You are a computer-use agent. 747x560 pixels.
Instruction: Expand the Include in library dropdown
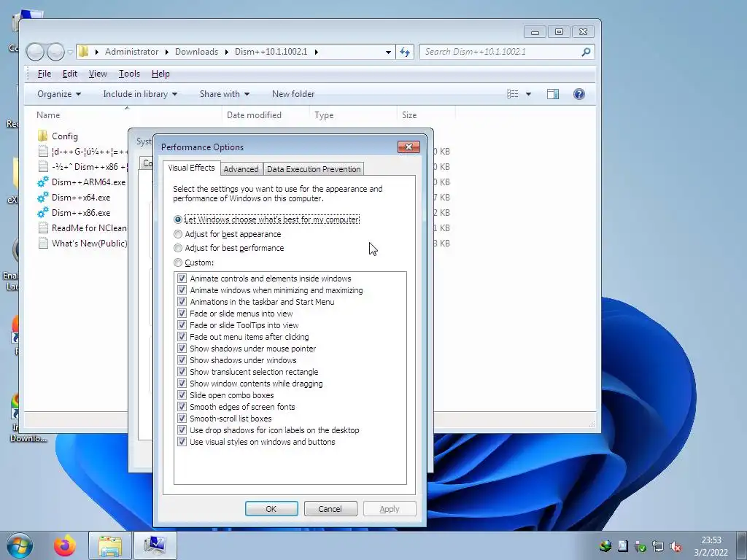tap(140, 94)
